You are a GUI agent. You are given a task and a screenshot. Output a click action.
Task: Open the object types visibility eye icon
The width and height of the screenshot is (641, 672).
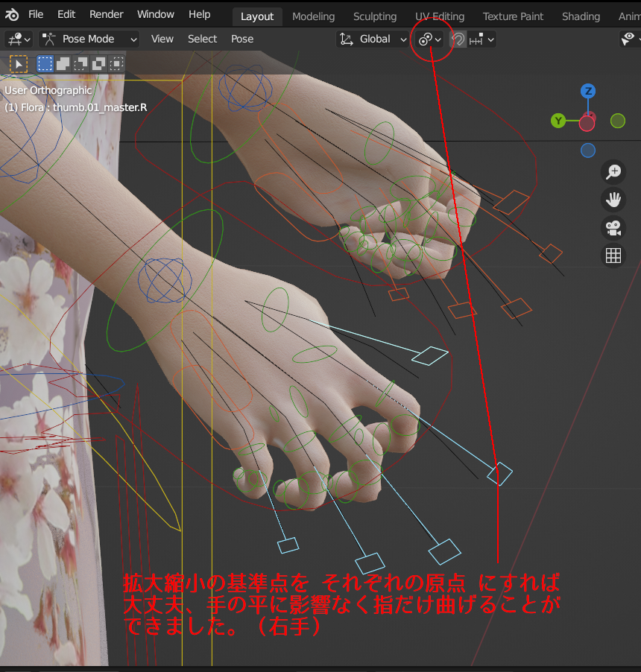(x=628, y=39)
